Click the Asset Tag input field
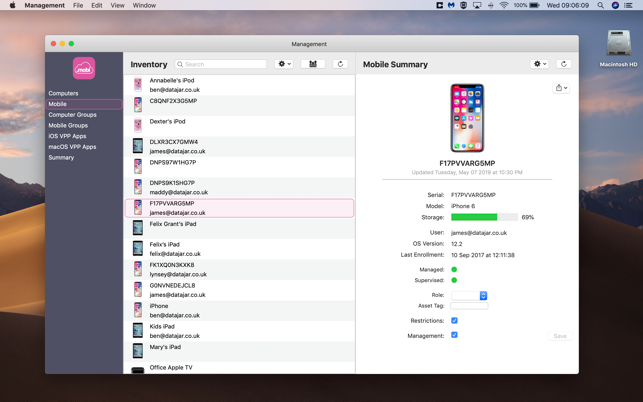Image resolution: width=643 pixels, height=402 pixels. 469,306
